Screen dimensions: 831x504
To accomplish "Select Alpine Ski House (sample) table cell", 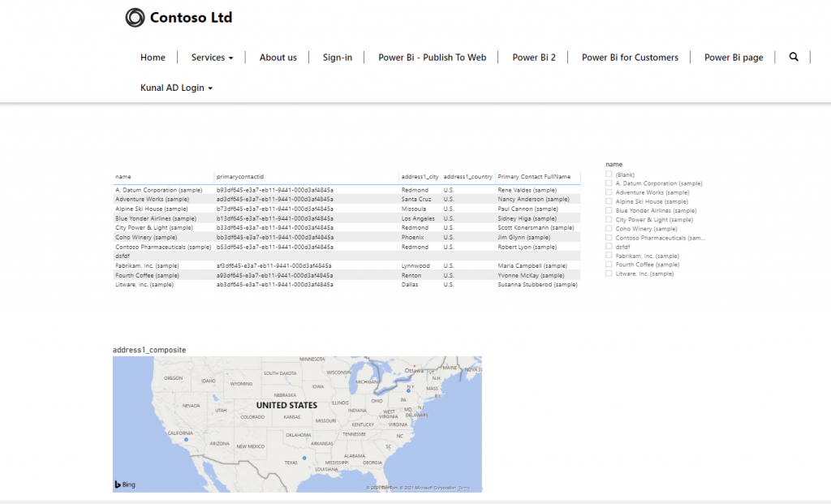I will 152,209.
